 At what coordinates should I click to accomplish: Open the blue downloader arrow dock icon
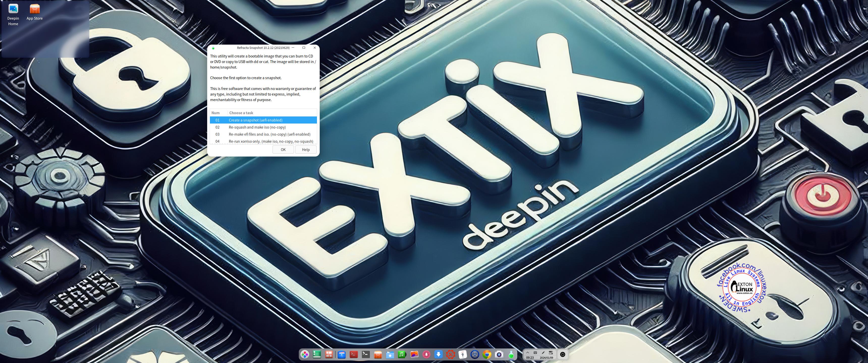pos(438,354)
